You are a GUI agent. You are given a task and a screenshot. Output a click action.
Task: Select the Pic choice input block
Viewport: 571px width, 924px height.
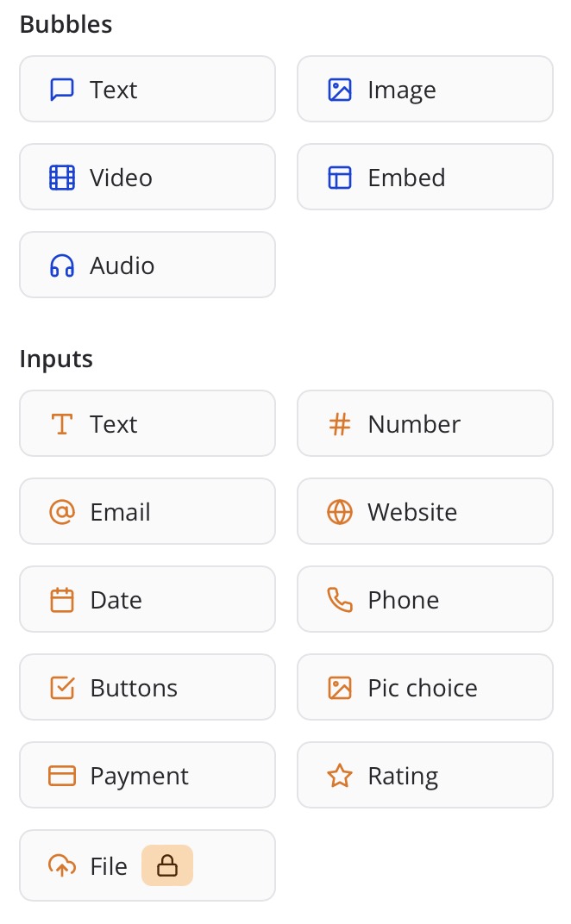pos(424,688)
